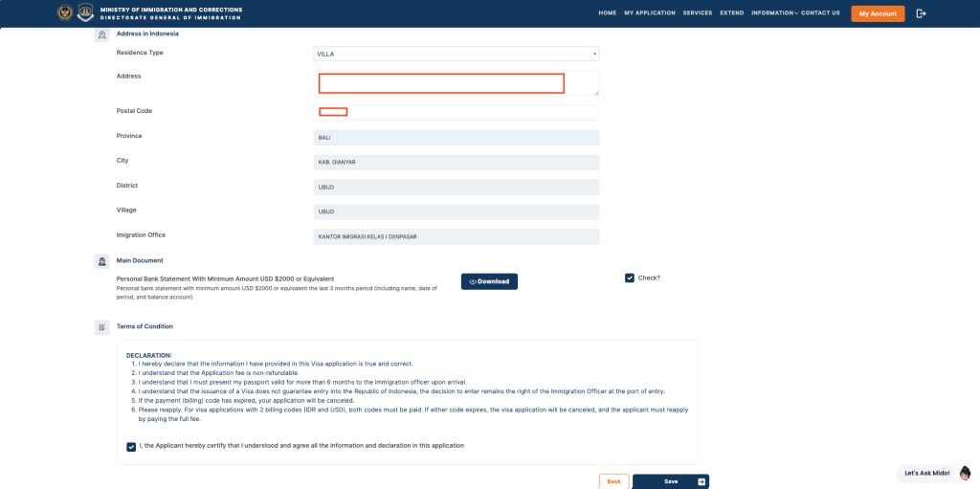Image resolution: width=980 pixels, height=489 pixels.
Task: Click into the Address text area
Action: click(457, 83)
